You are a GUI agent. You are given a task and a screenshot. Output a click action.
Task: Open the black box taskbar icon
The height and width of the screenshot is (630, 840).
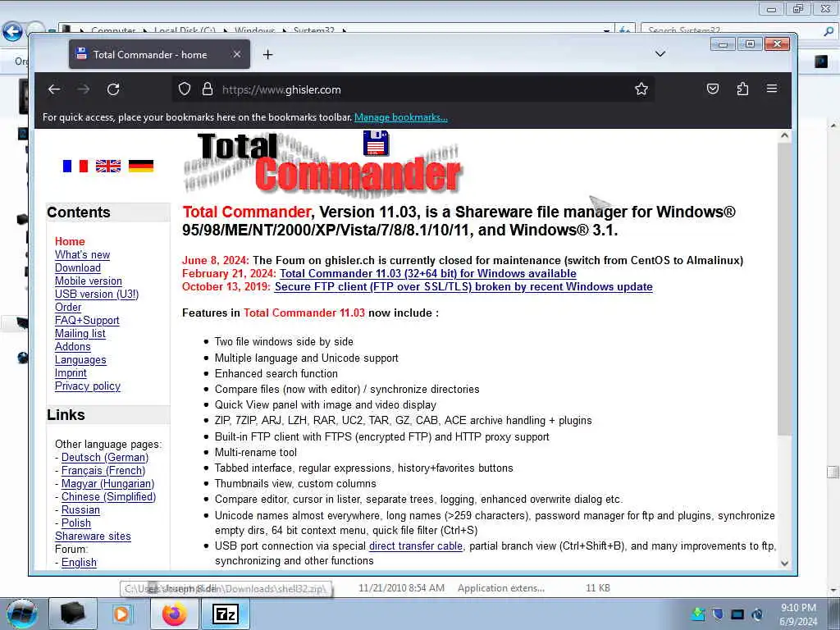(72, 614)
